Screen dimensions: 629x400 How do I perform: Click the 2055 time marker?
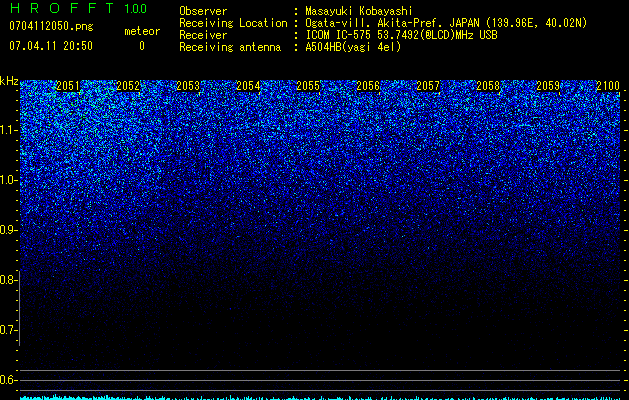pyautogui.click(x=308, y=86)
